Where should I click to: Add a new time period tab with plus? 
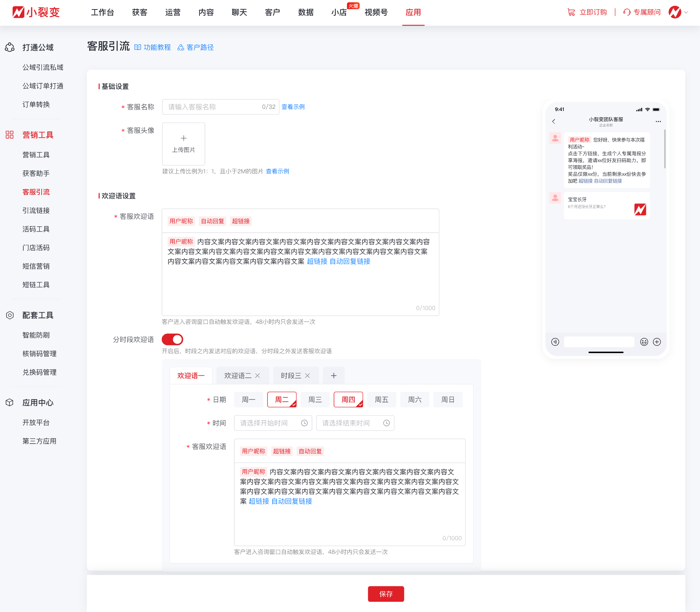pos(334,376)
